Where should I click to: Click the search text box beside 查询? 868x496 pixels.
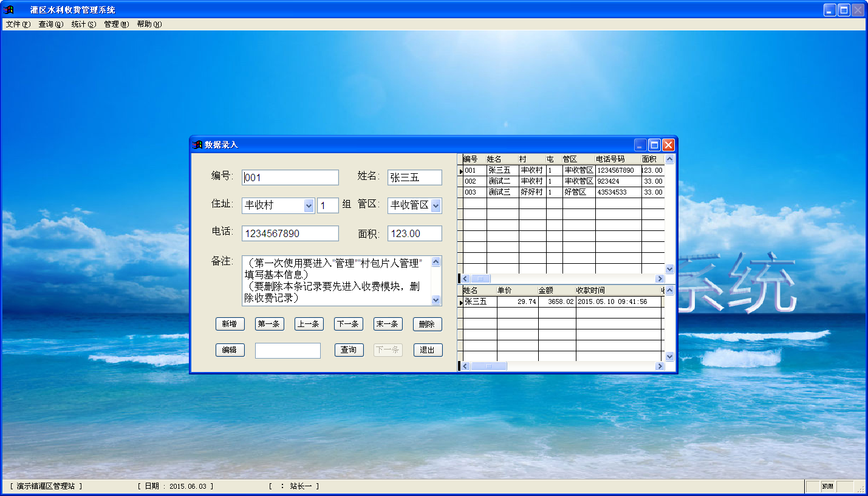pos(287,351)
